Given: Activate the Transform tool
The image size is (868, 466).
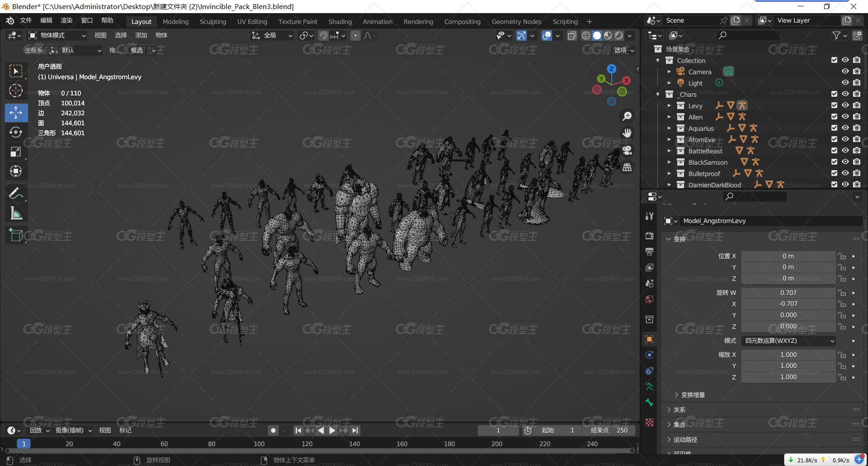Looking at the screenshot, I should (16, 171).
